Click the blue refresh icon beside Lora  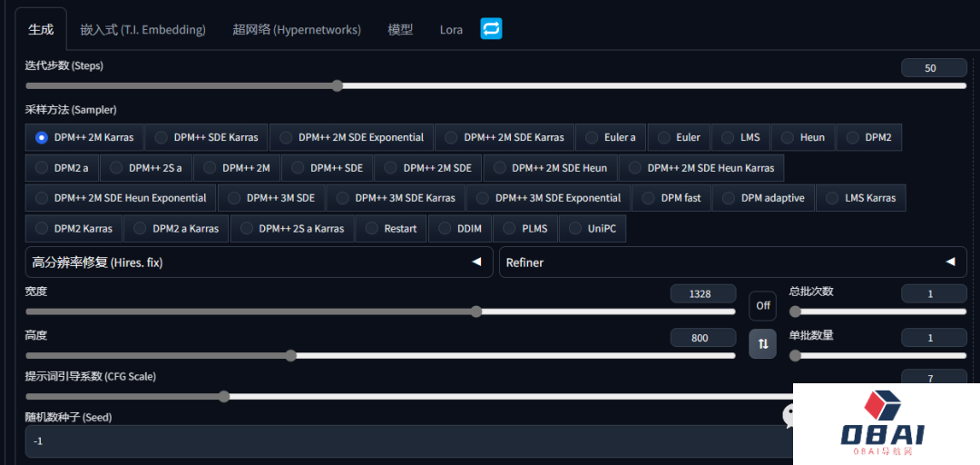pos(491,29)
